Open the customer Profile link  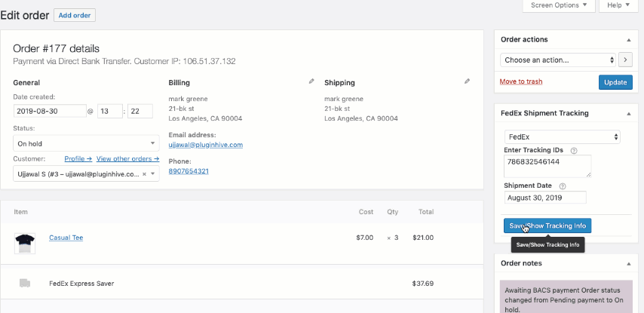[78, 158]
